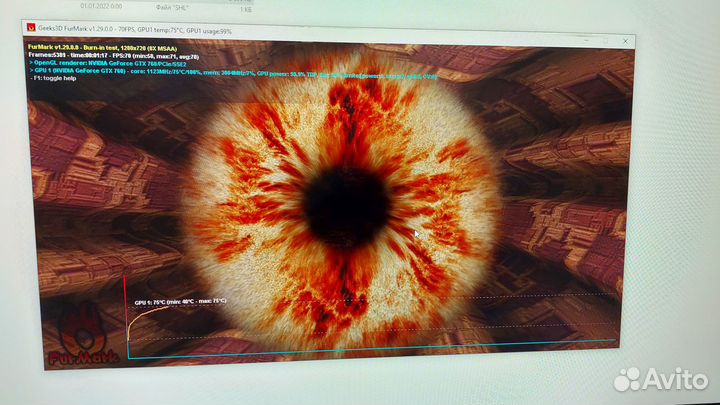
Task: Click the 'F1: toggle help' text
Action: coord(54,78)
